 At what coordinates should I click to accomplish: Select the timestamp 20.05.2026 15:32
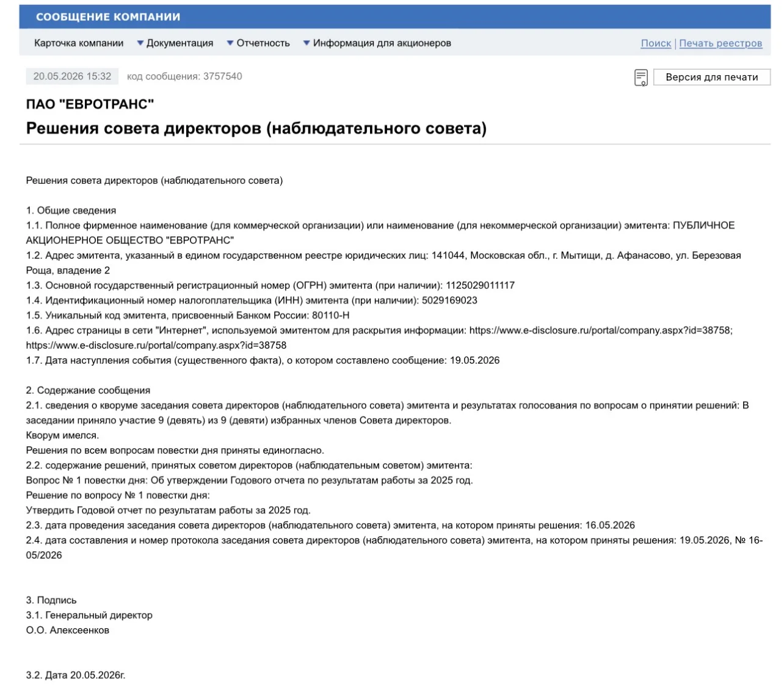(72, 76)
